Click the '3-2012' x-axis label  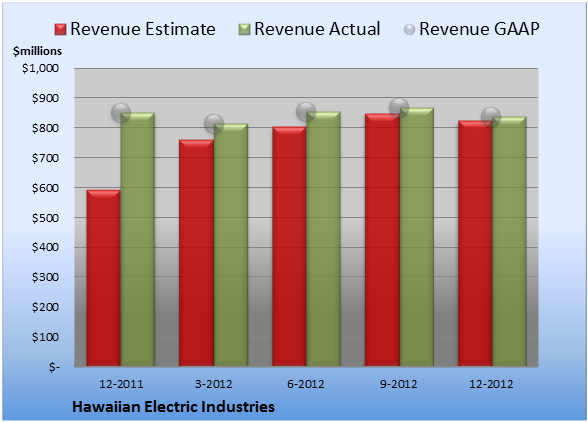[x=214, y=384]
